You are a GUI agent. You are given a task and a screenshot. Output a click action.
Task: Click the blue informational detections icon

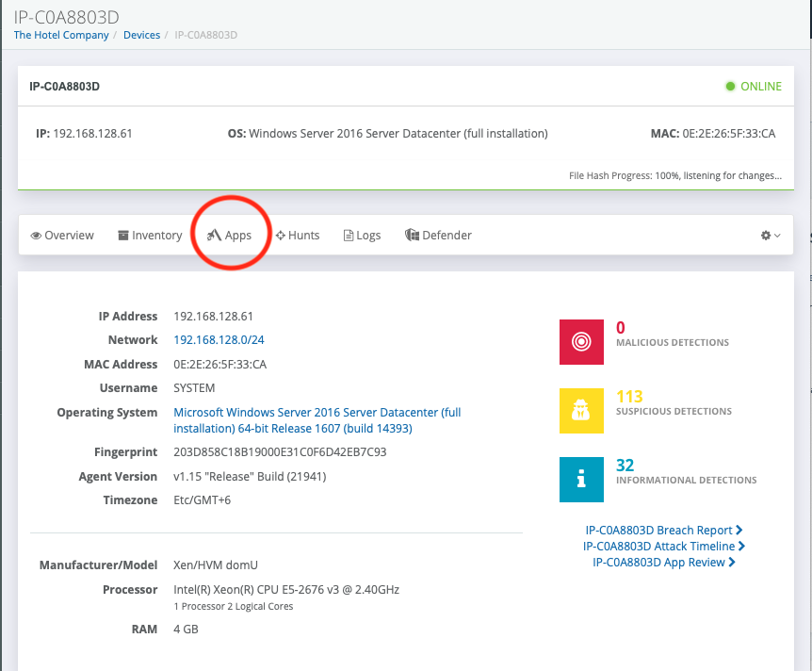pyautogui.click(x=581, y=480)
